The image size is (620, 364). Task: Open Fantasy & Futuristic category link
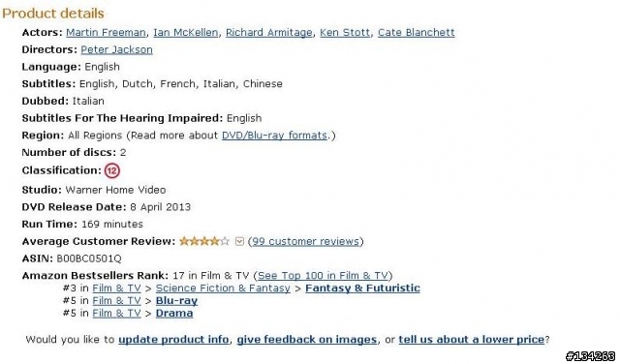click(x=362, y=288)
